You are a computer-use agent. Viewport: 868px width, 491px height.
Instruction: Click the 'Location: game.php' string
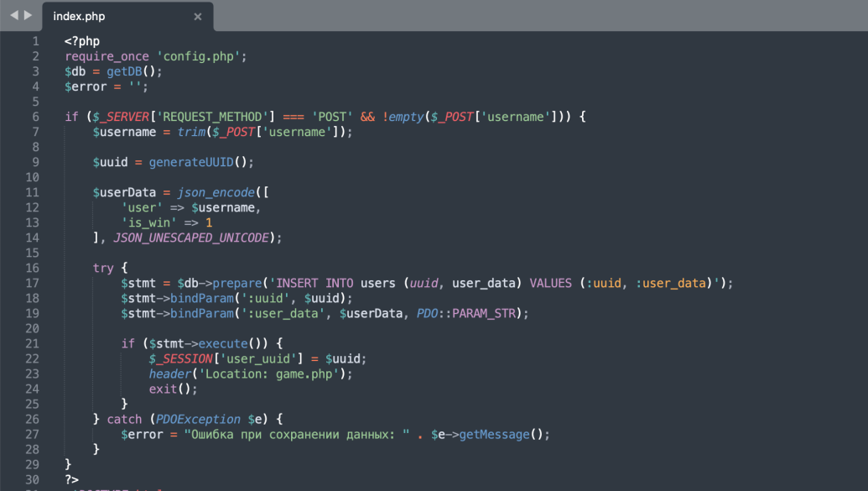(x=268, y=374)
